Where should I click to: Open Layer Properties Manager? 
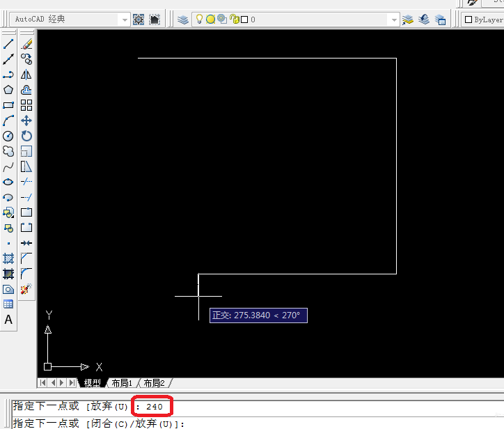(x=183, y=19)
